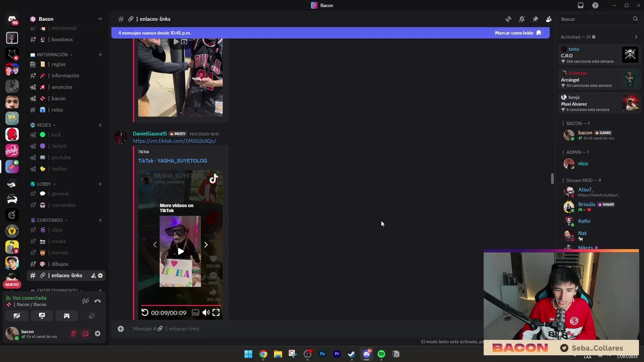Viewport: 644px width, 362px height.
Task: Toggle channel notification settings bell icon
Action: point(522,19)
